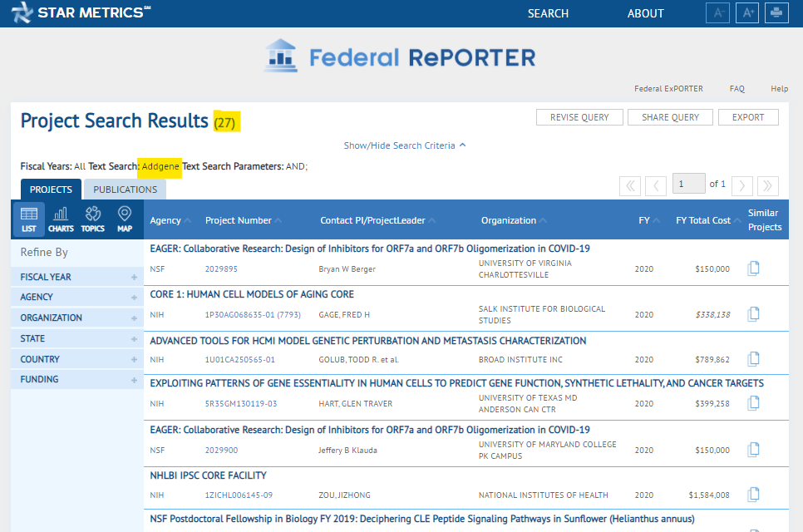
Task: Go to previous page of results
Action: click(x=656, y=186)
